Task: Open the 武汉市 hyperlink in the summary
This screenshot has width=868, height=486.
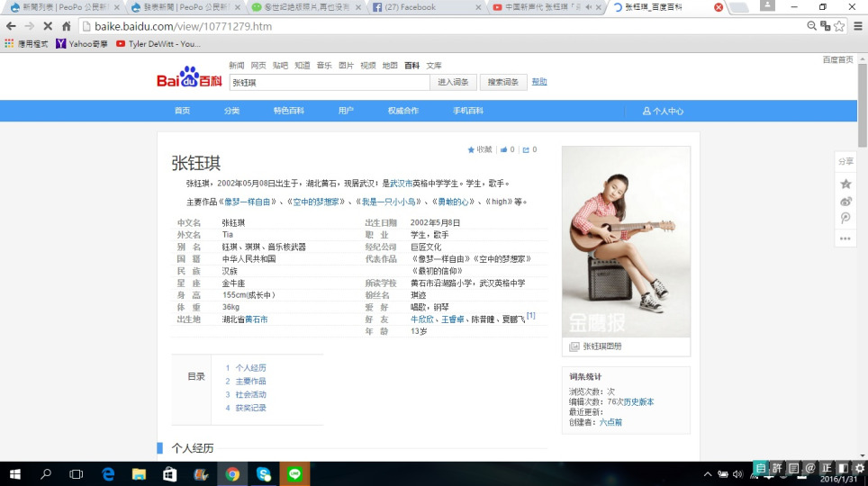Action: [x=402, y=183]
